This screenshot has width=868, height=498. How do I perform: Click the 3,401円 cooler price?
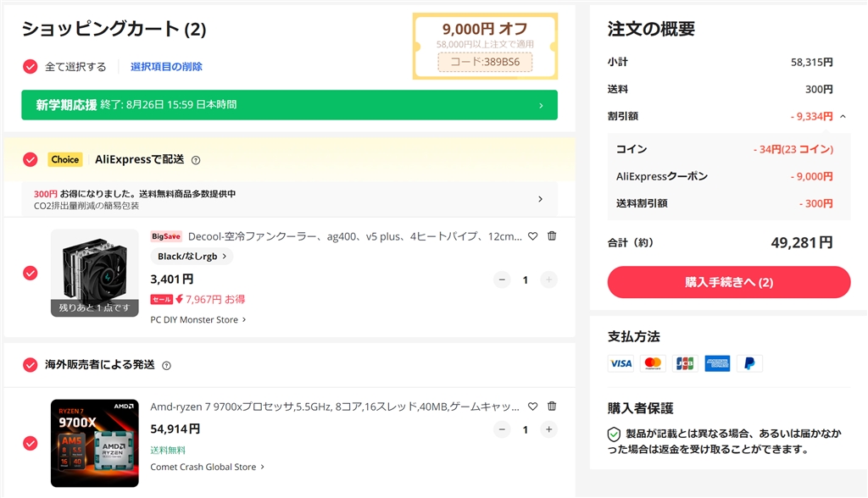coord(171,279)
